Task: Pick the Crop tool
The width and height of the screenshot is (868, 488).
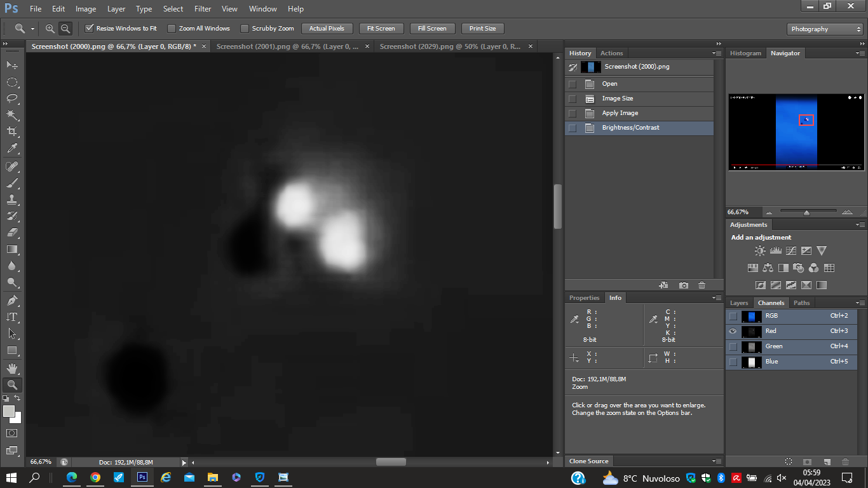Action: [x=12, y=132]
